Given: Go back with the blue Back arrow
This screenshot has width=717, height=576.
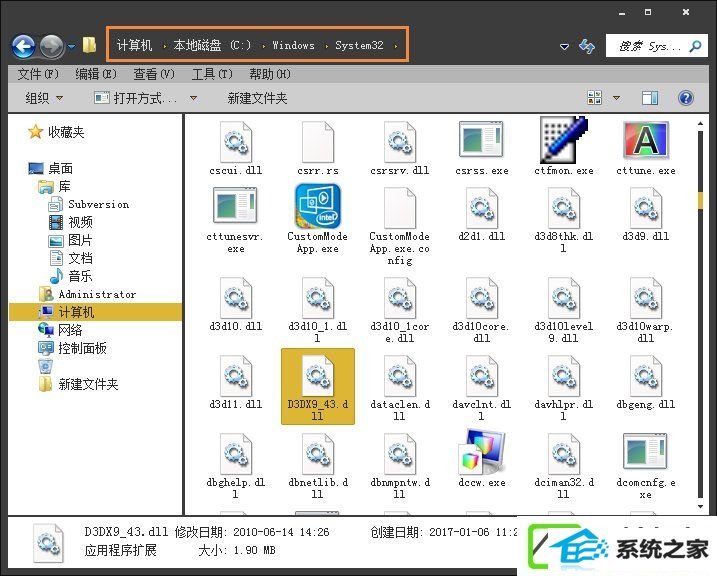Looking at the screenshot, I should click(23, 46).
